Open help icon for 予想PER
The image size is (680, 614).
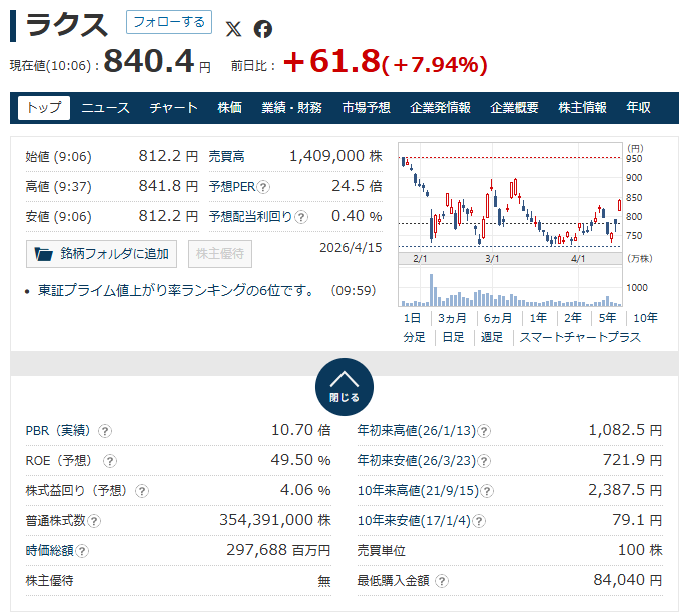point(263,187)
